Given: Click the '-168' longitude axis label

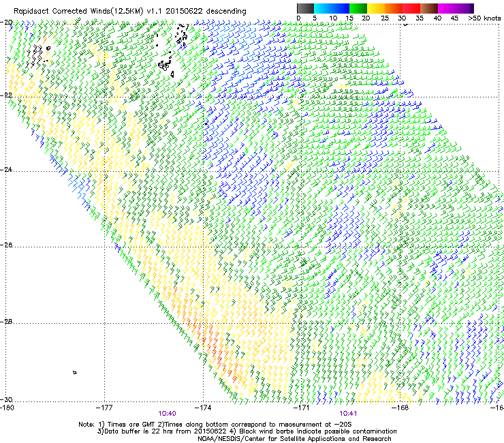Looking at the screenshot, I should (400, 408).
